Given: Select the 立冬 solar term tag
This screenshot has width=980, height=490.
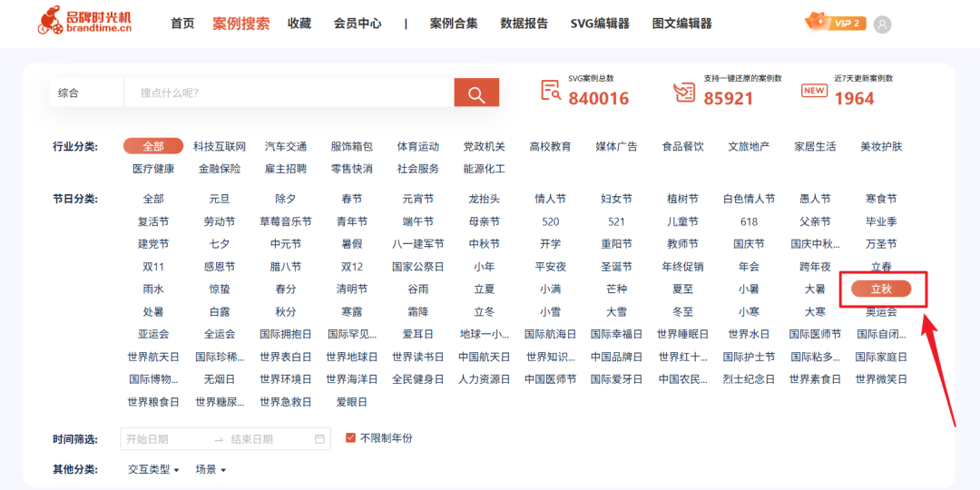Looking at the screenshot, I should tap(485, 311).
